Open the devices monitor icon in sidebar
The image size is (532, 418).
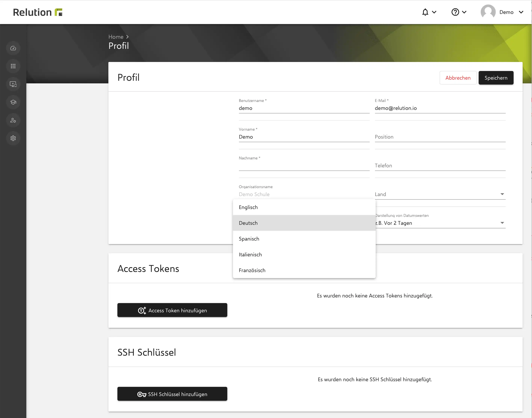[13, 84]
